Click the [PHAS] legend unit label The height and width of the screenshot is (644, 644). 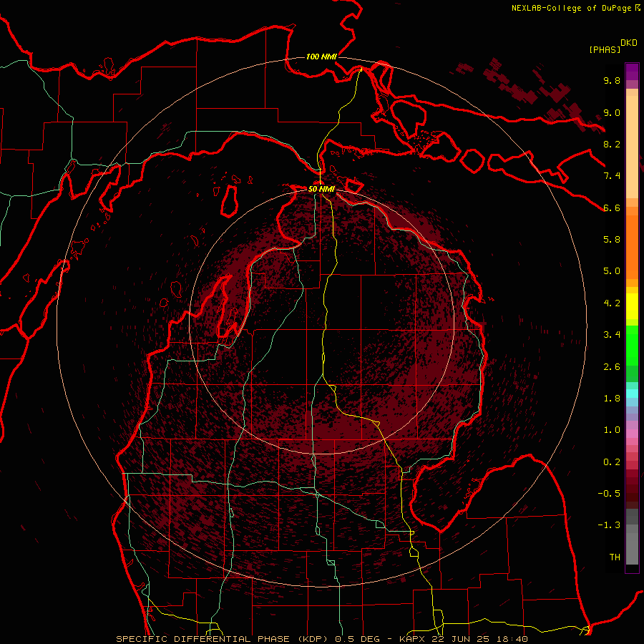[x=605, y=50]
